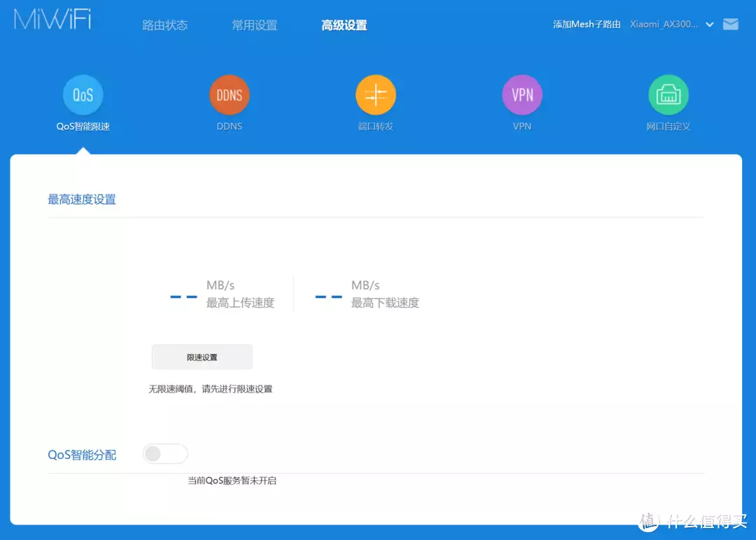Open the 常用设置 menu
The height and width of the screenshot is (540, 756).
click(254, 25)
